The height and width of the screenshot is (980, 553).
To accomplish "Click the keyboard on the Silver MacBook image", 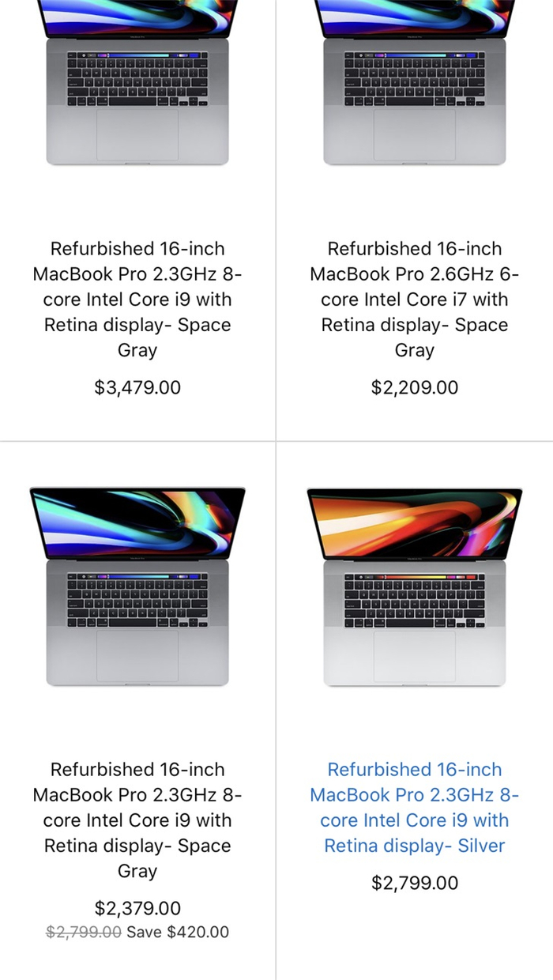I will coord(414,602).
